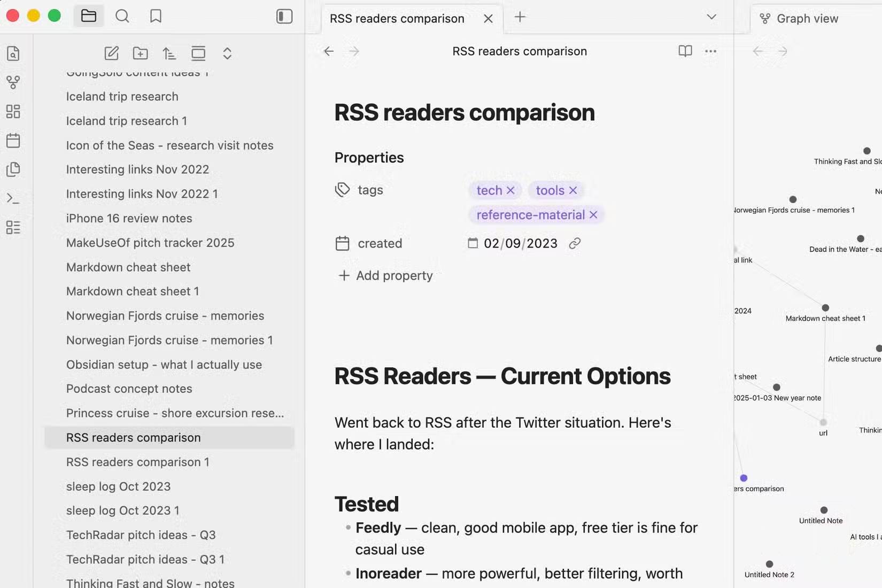
Task: Open graph view from left ribbon
Action: (13, 82)
